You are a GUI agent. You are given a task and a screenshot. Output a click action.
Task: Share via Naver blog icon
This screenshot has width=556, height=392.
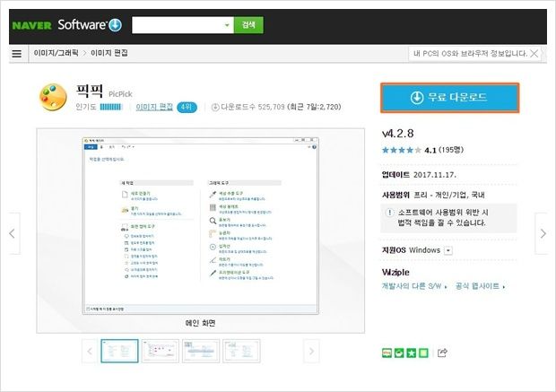click(x=387, y=353)
